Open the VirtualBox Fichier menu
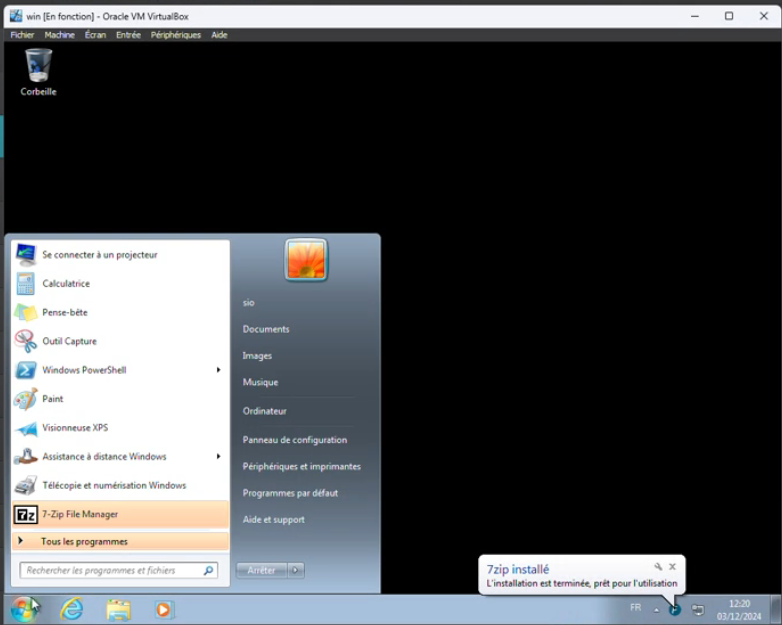782x625 pixels. pyautogui.click(x=22, y=35)
